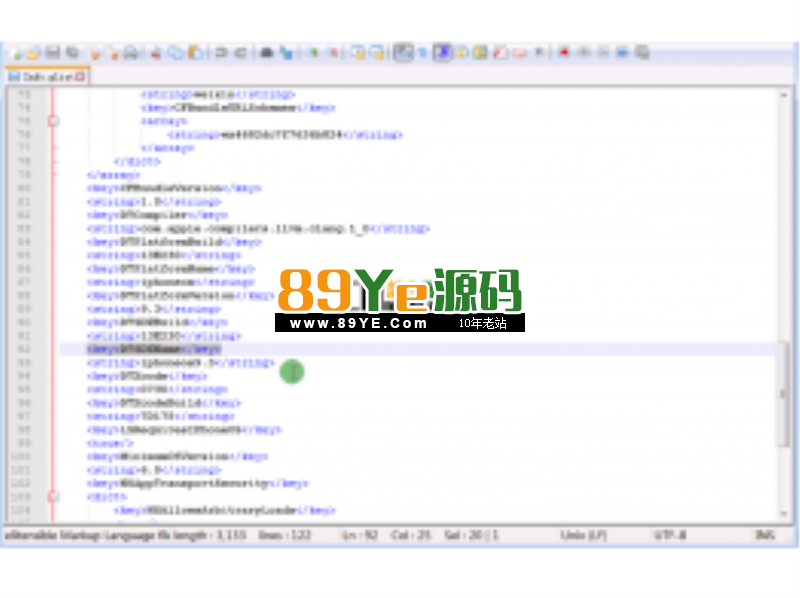Screen dimensions: 800x598
Task: Toggle word wrap
Action: (x=403, y=53)
